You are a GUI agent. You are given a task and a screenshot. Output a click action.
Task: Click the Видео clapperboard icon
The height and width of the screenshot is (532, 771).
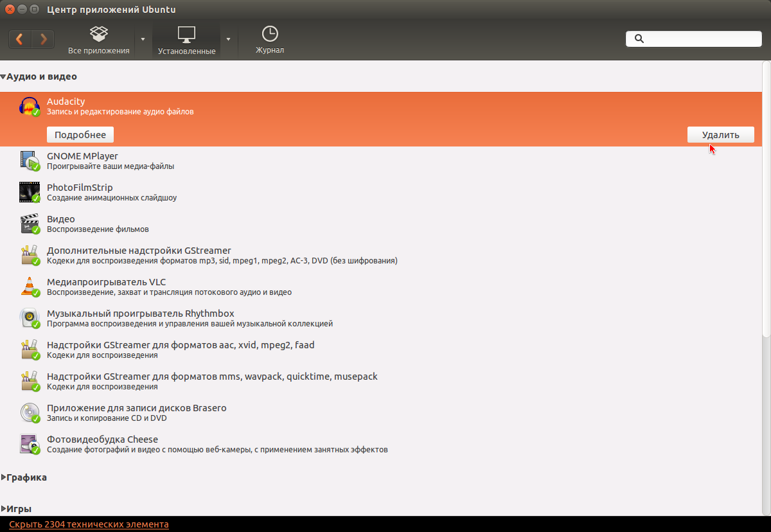tap(30, 224)
